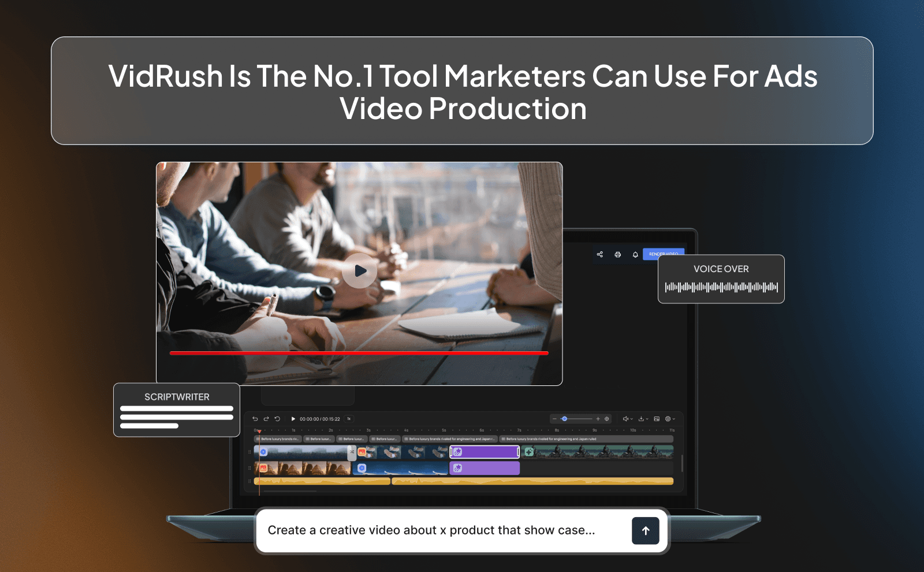
Task: Click the drag handle of the top video track
Action: point(249,452)
